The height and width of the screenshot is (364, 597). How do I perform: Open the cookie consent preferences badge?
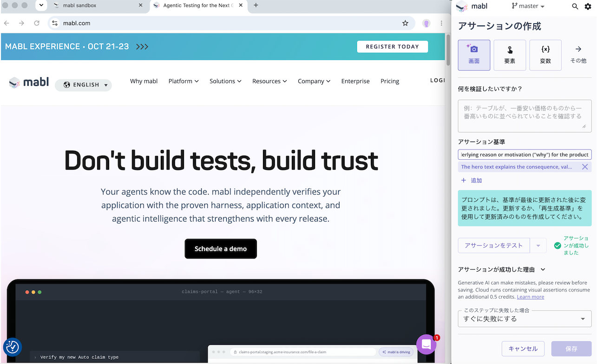click(13, 347)
